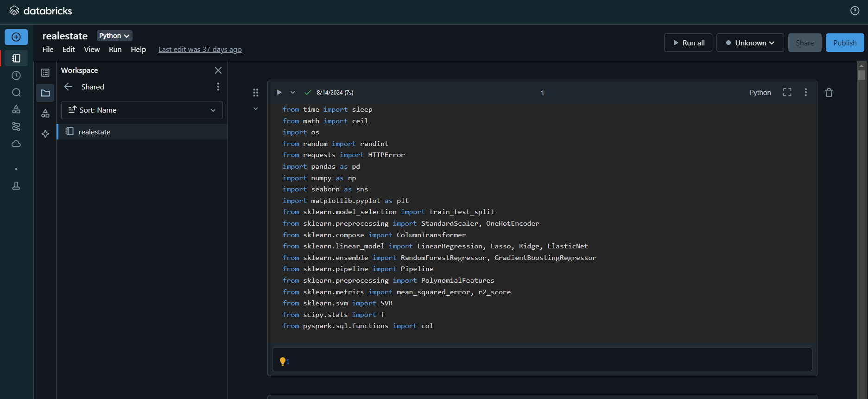Open the cell's kebab options menu
The width and height of the screenshot is (868, 399).
click(805, 92)
